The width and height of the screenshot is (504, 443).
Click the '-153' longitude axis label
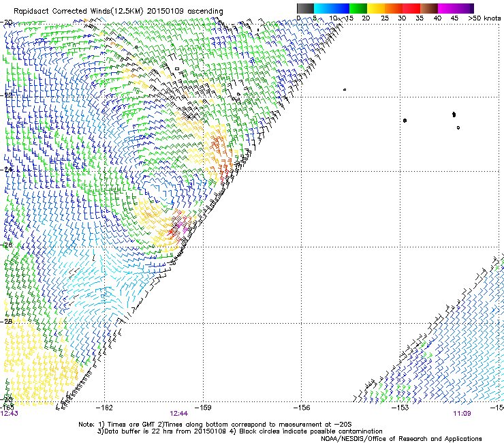click(x=400, y=408)
